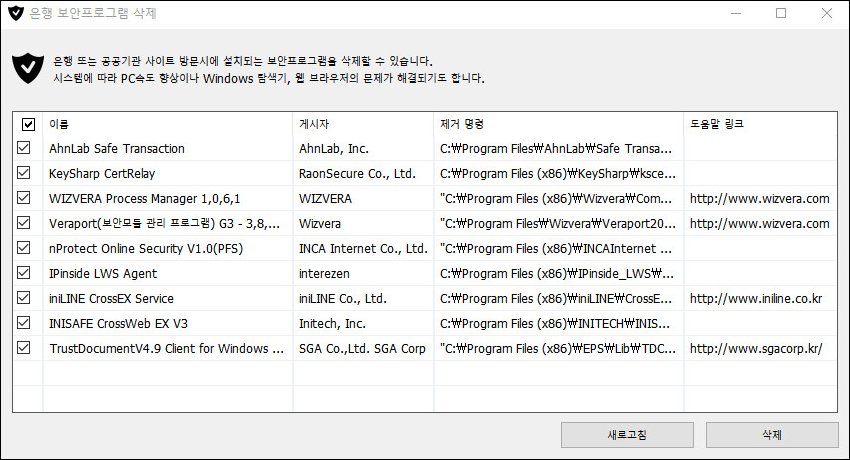The height and width of the screenshot is (460, 850).
Task: Sort by the 게시자 column header
Action: [x=363, y=124]
